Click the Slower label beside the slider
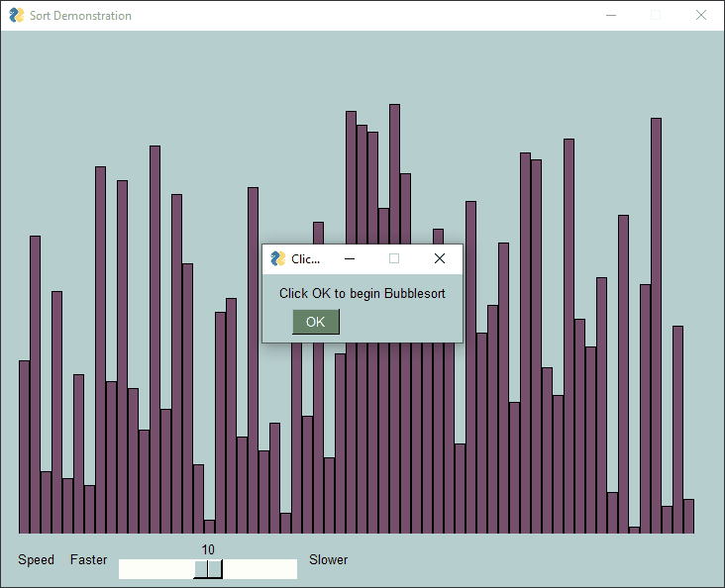This screenshot has height=588, width=725. tap(328, 559)
